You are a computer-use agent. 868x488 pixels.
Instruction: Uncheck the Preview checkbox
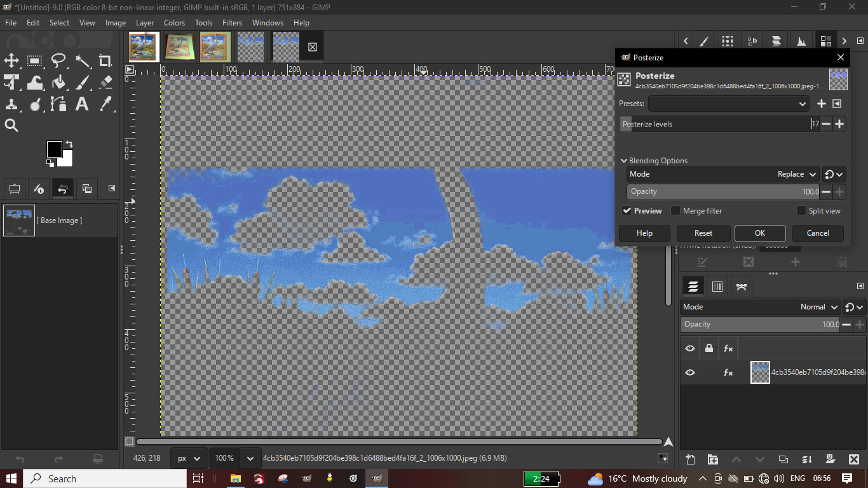coord(627,211)
